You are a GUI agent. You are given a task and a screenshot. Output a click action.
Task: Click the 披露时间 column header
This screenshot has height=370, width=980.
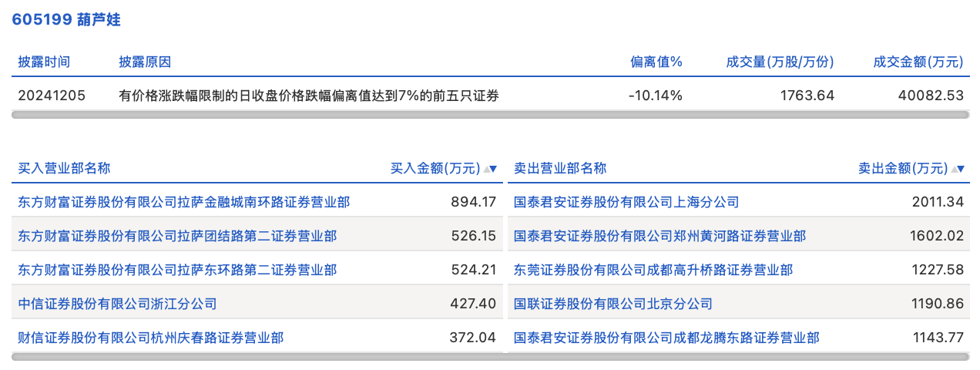click(x=44, y=62)
